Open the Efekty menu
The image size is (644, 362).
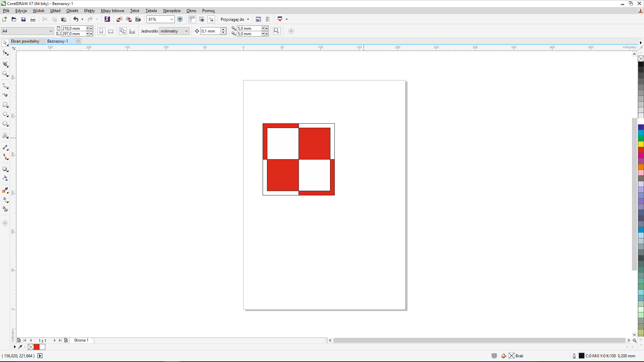coord(89,11)
